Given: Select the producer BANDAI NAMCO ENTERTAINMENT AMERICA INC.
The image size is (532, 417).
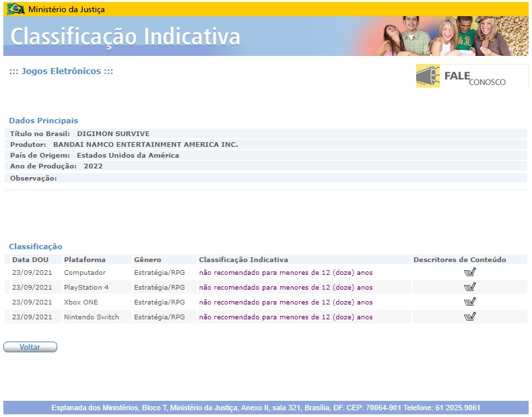Looking at the screenshot, I should pos(145,145).
